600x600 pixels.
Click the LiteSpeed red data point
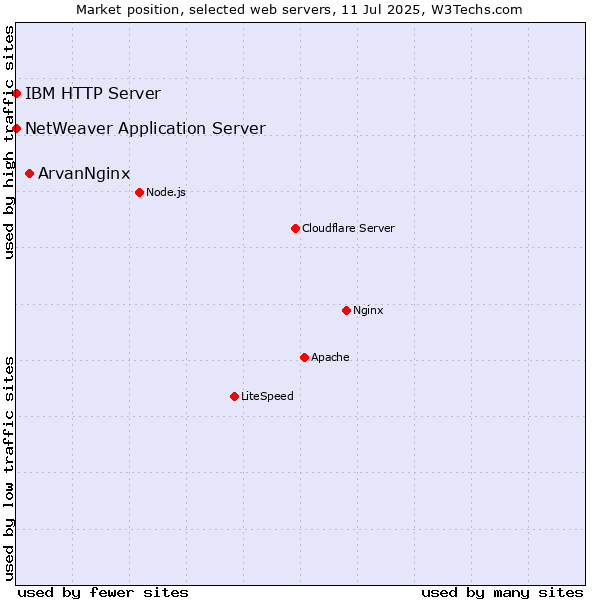tap(235, 396)
